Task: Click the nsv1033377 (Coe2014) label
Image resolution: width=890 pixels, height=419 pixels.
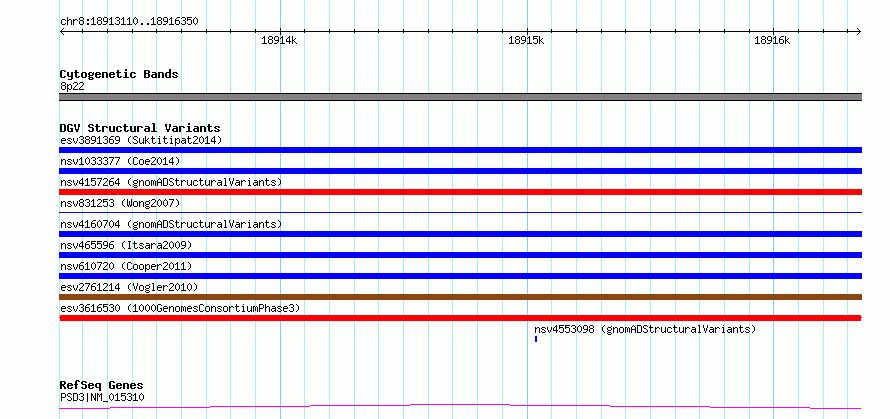Action: (x=120, y=161)
